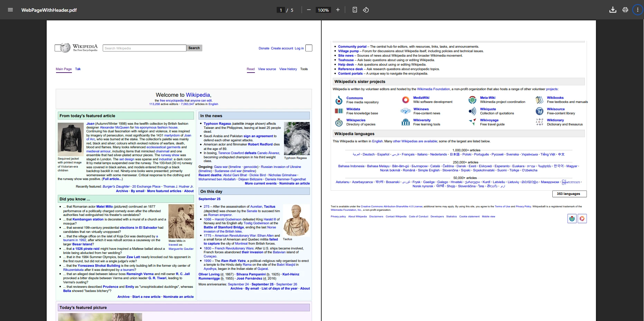
Task: Click the Wikipedia search field
Action: [144, 48]
